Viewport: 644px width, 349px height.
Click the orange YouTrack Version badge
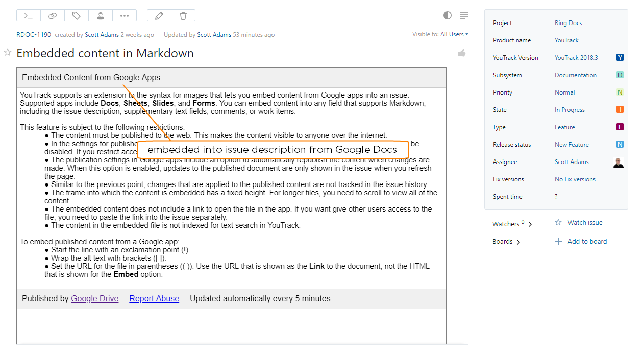(620, 57)
